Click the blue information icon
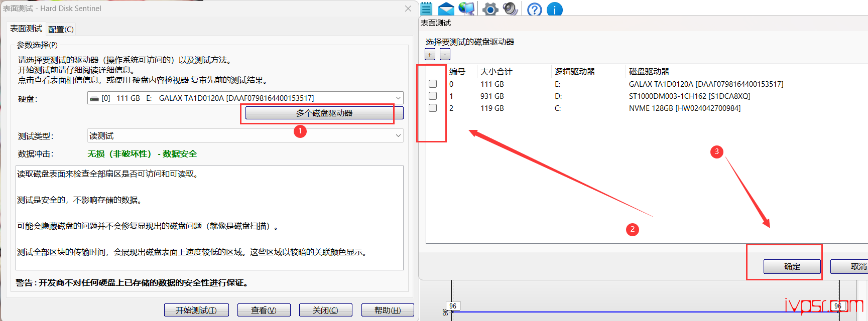This screenshot has height=321, width=868. (554, 9)
